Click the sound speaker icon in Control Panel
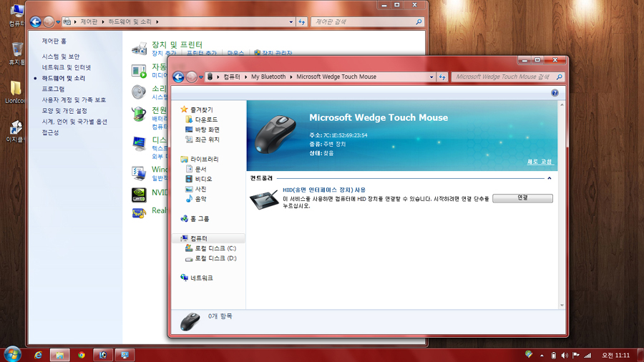The image size is (644, 362). 139,92
